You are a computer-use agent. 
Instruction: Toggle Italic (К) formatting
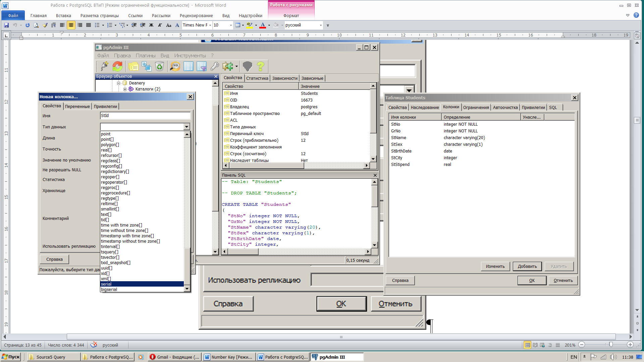pos(160,25)
